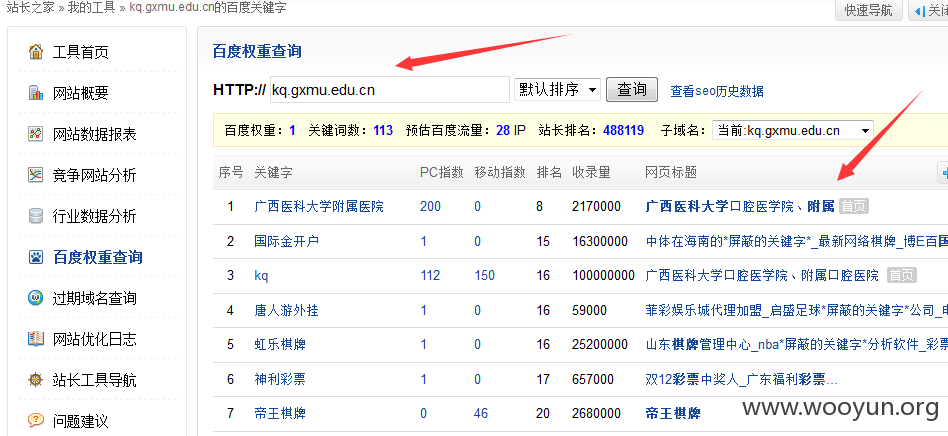Click the 排名 column header
Image resolution: width=948 pixels, height=436 pixels.
point(550,172)
